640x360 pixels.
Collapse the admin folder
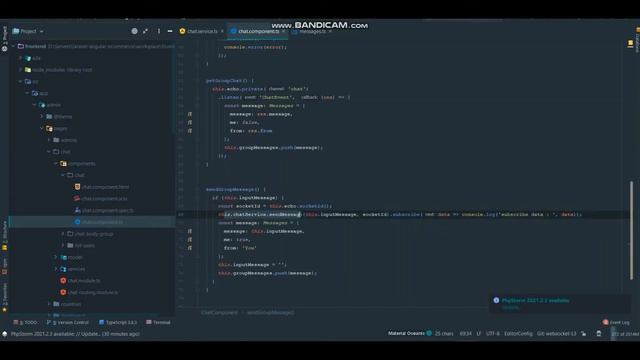[35, 105]
